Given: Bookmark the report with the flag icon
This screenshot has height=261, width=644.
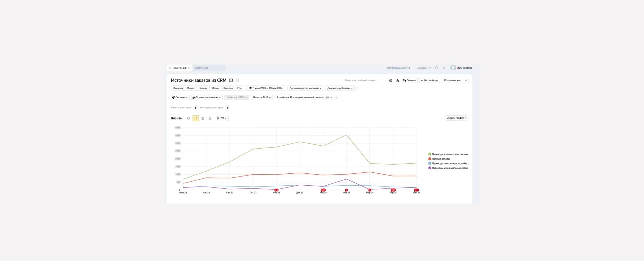Looking at the screenshot, I should [x=238, y=80].
